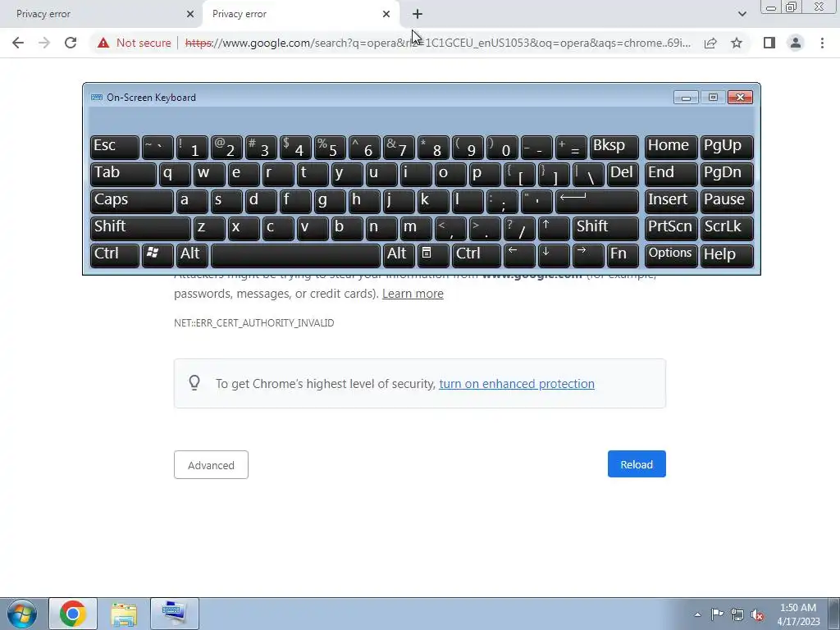Open Windows Explorer from the taskbar

click(124, 614)
